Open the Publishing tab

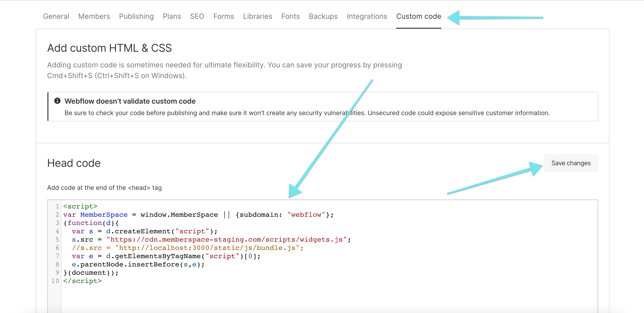click(x=136, y=17)
